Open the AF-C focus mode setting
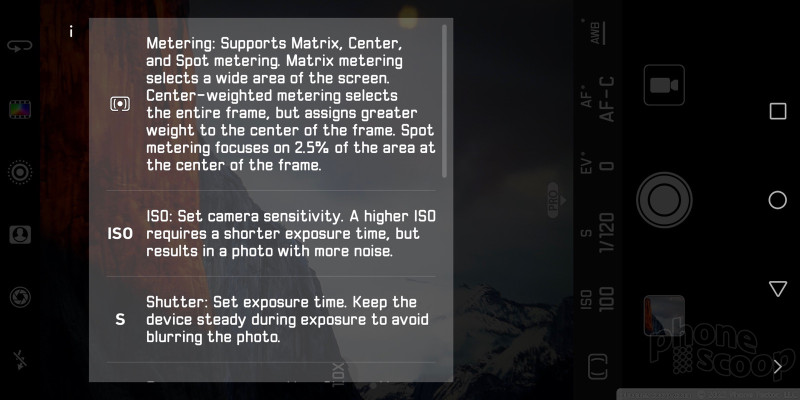Viewport: 800px width, 400px height. coord(597,99)
